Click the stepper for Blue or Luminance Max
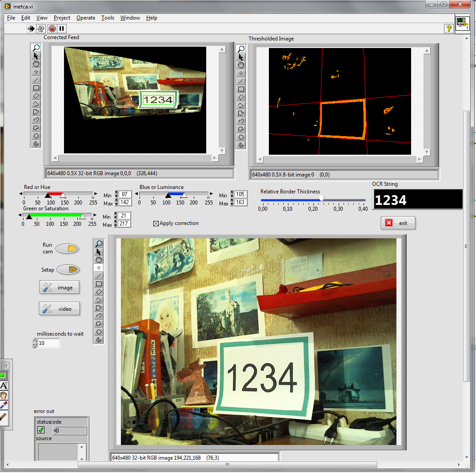The image size is (476, 473). (232, 203)
